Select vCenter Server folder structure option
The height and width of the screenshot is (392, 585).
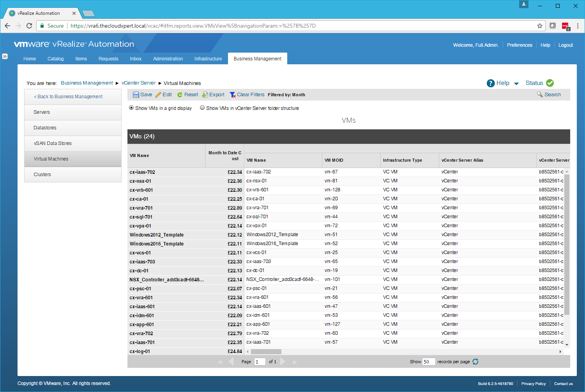click(x=202, y=108)
